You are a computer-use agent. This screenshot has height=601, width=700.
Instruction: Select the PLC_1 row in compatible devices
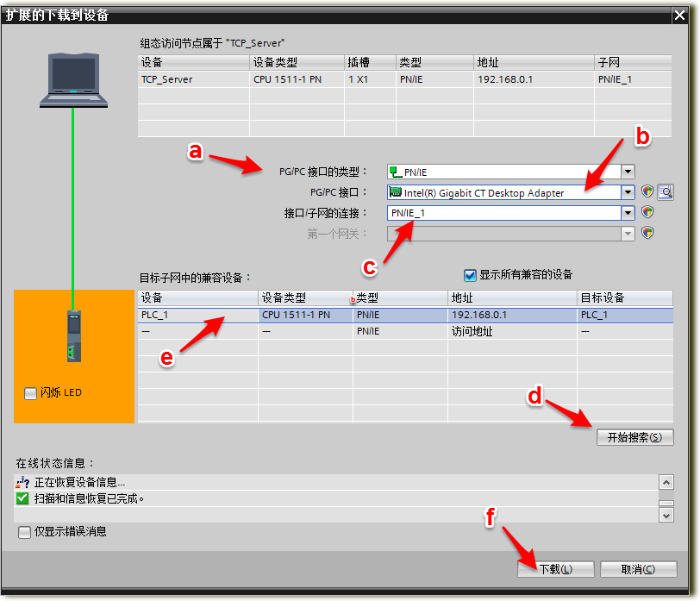405,315
